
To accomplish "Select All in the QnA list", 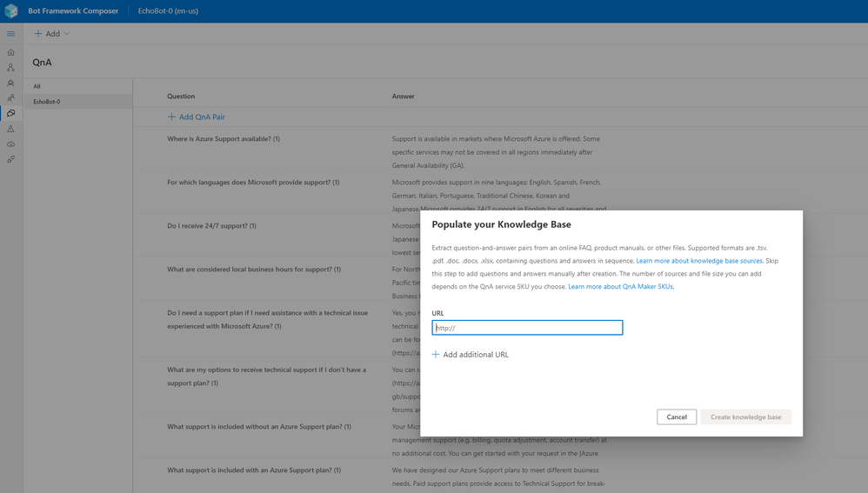I will click(77, 86).
